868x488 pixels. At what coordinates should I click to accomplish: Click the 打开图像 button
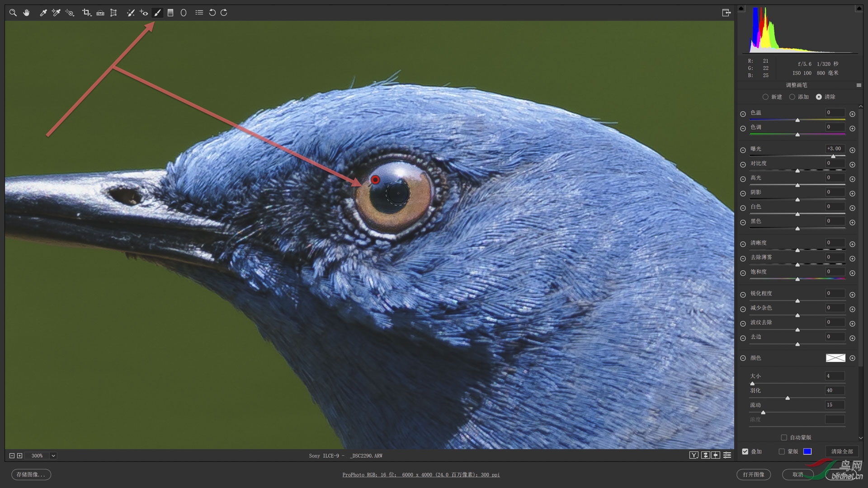click(753, 474)
